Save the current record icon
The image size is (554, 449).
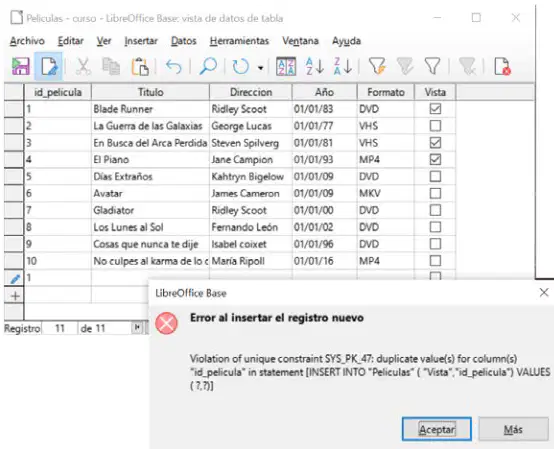[x=20, y=66]
